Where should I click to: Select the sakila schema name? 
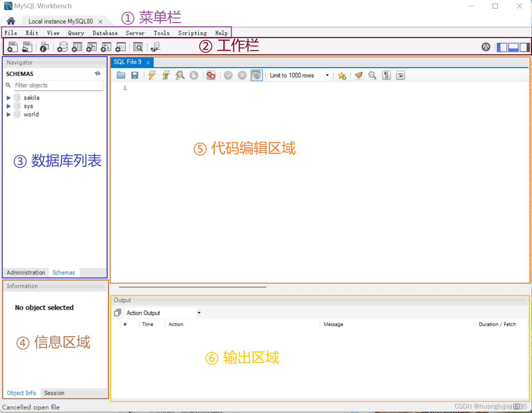(x=31, y=98)
